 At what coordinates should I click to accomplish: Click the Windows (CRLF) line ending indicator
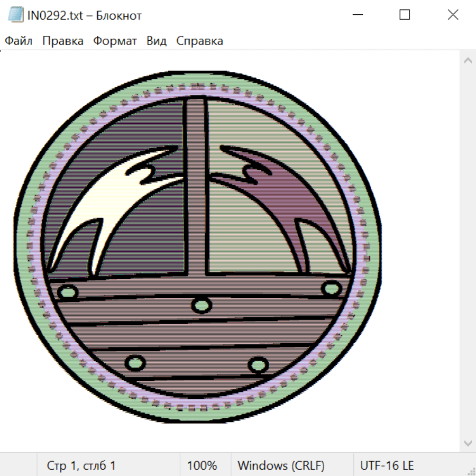281,465
